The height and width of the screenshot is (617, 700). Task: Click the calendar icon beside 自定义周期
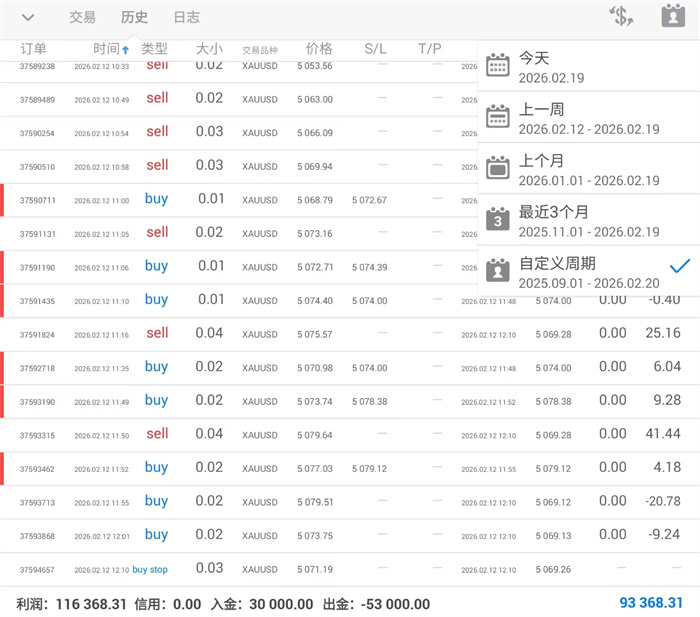click(498, 270)
